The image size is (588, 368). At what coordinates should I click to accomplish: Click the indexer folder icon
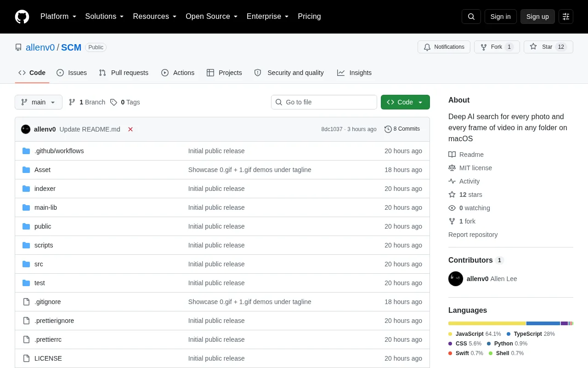pos(26,189)
